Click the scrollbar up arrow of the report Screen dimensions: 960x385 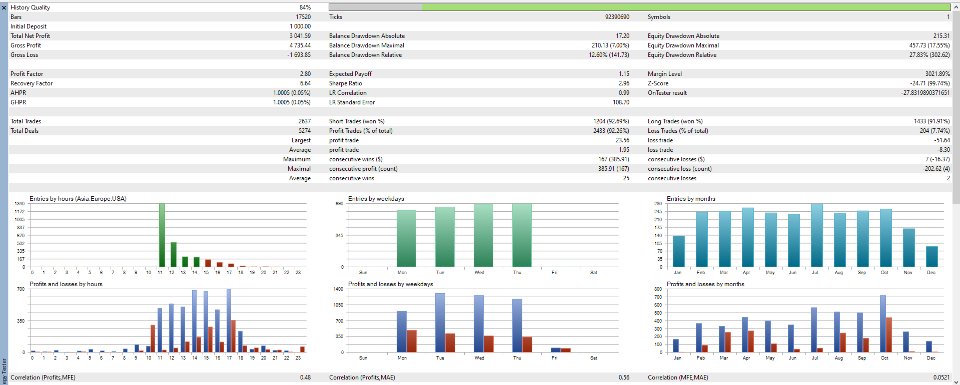956,6
